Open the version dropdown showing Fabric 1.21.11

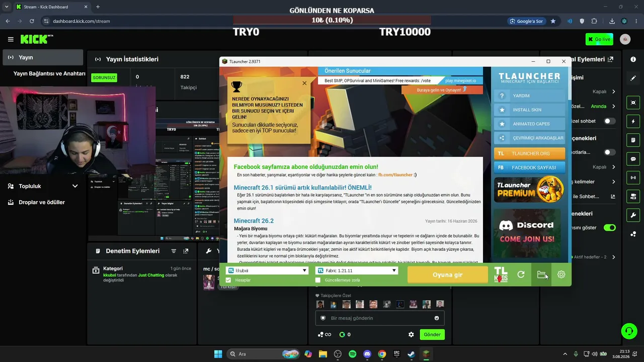point(356,270)
